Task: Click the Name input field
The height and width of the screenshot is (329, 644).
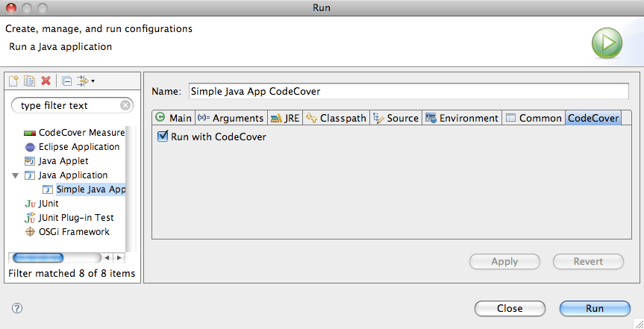Action: (x=409, y=91)
